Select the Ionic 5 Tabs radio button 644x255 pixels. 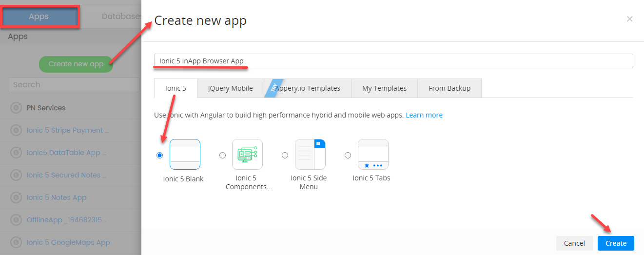coord(348,155)
